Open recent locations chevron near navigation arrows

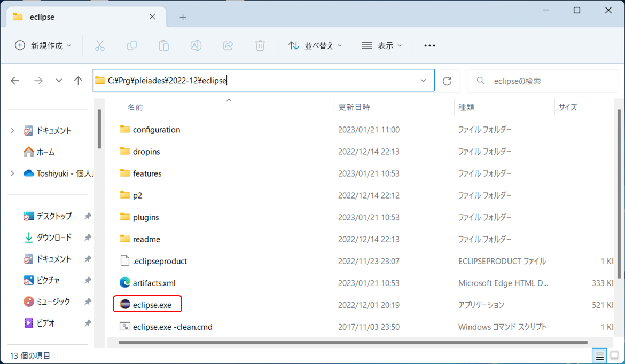click(x=59, y=81)
